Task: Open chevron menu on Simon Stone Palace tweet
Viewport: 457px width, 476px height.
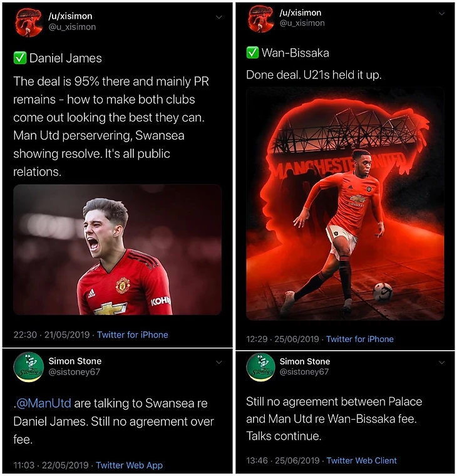Action: [x=442, y=362]
